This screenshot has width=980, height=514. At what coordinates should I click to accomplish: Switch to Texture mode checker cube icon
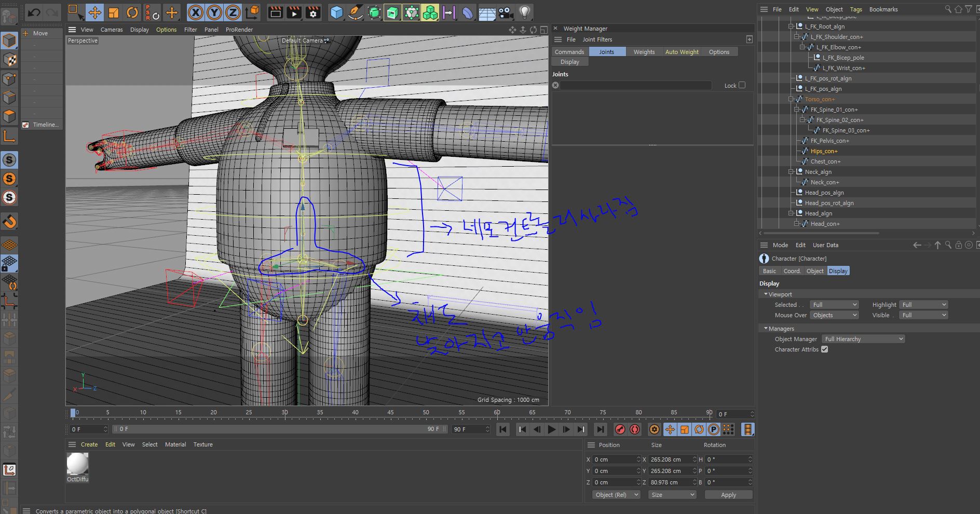[x=9, y=60]
